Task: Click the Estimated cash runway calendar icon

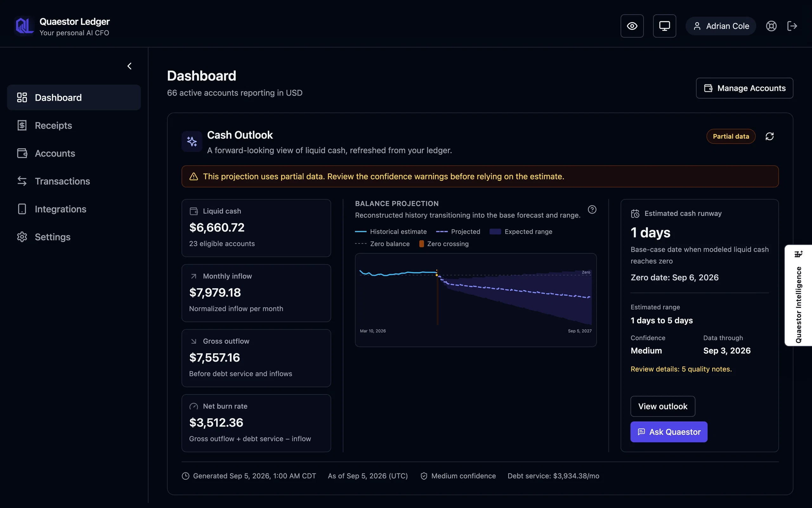Action: (635, 214)
